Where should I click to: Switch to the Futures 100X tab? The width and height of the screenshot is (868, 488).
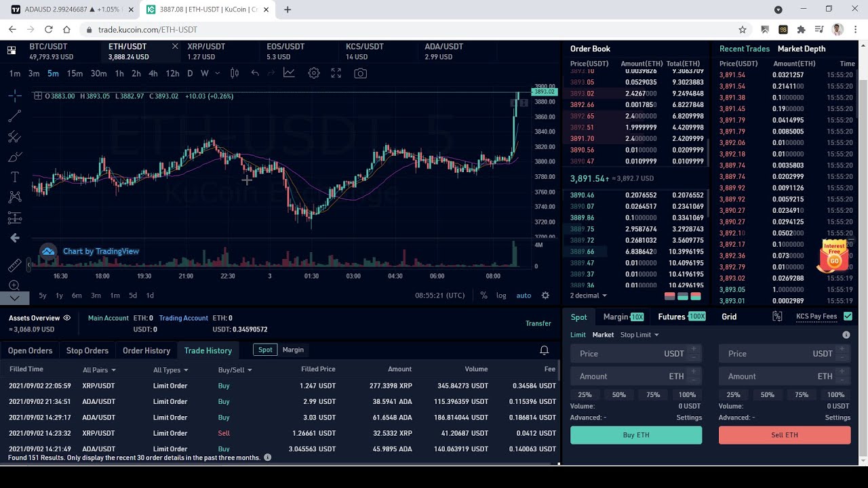click(x=682, y=317)
